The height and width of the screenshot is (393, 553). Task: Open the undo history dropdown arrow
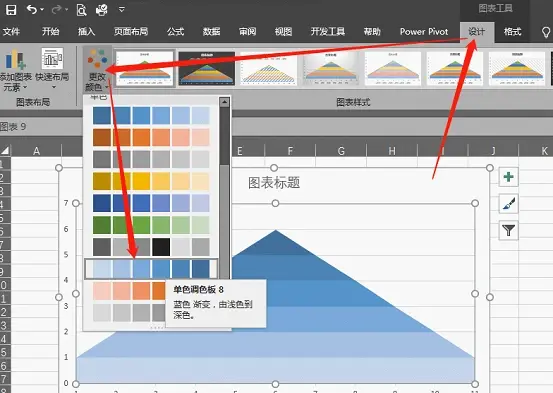coord(42,10)
